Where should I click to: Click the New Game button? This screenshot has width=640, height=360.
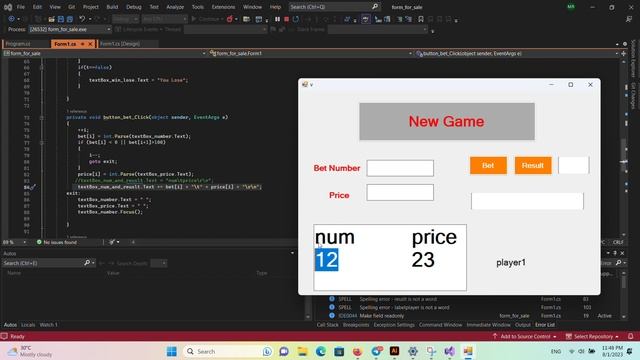[447, 121]
